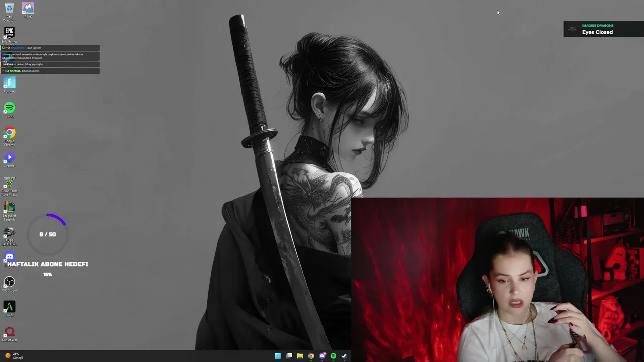This screenshot has width=644, height=362.
Task: Open File Explorer from the taskbar
Action: click(300, 356)
